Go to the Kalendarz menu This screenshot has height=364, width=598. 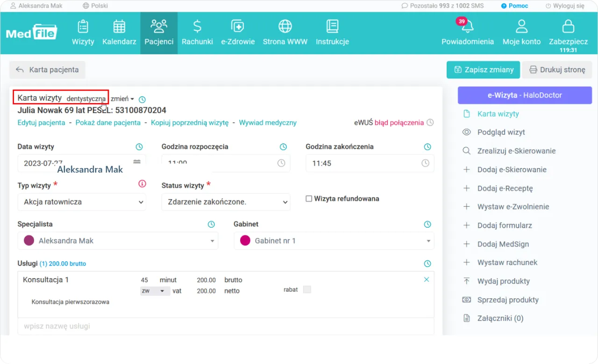119,33
